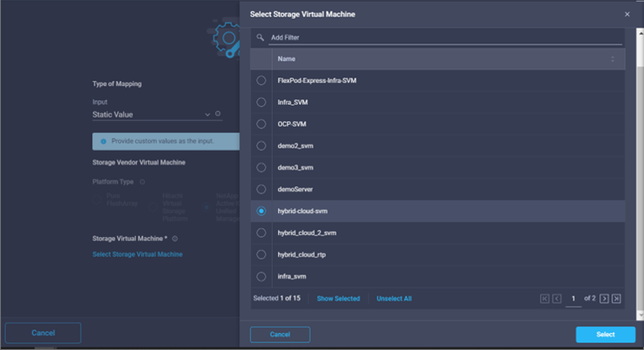Click Cancel in the SVM dialog
This screenshot has height=350, width=644.
point(280,334)
